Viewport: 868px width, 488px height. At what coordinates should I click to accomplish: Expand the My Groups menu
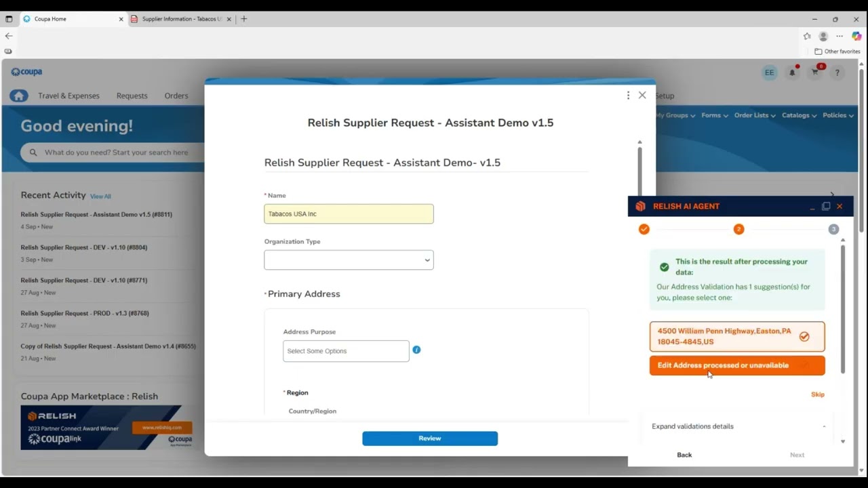675,115
